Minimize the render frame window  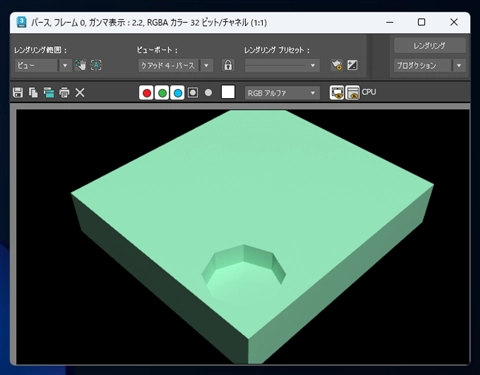tap(390, 22)
